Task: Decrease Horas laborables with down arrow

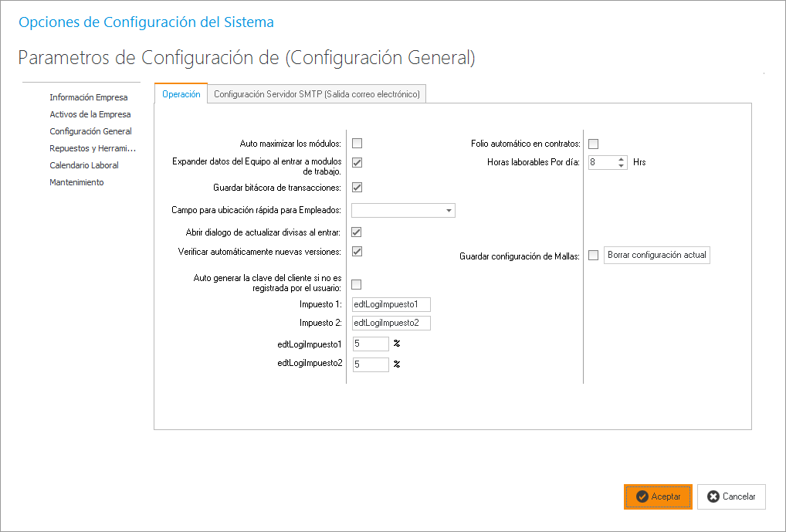Action: pos(622,166)
